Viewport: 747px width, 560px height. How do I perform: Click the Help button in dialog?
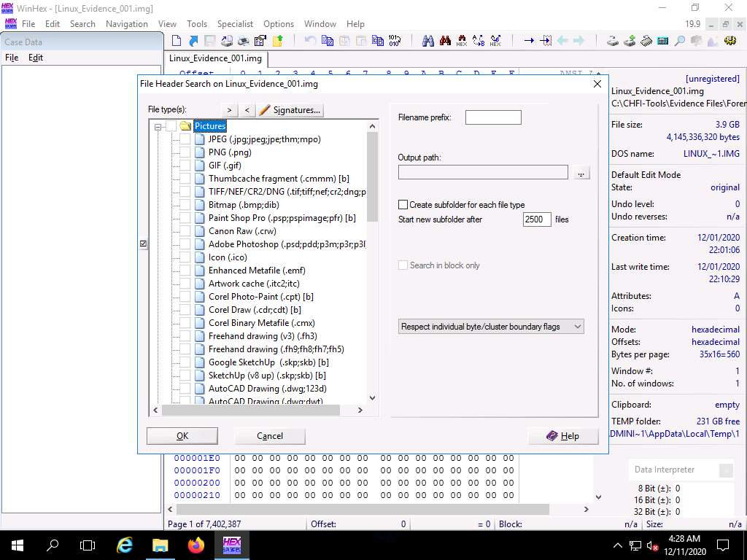pos(563,436)
